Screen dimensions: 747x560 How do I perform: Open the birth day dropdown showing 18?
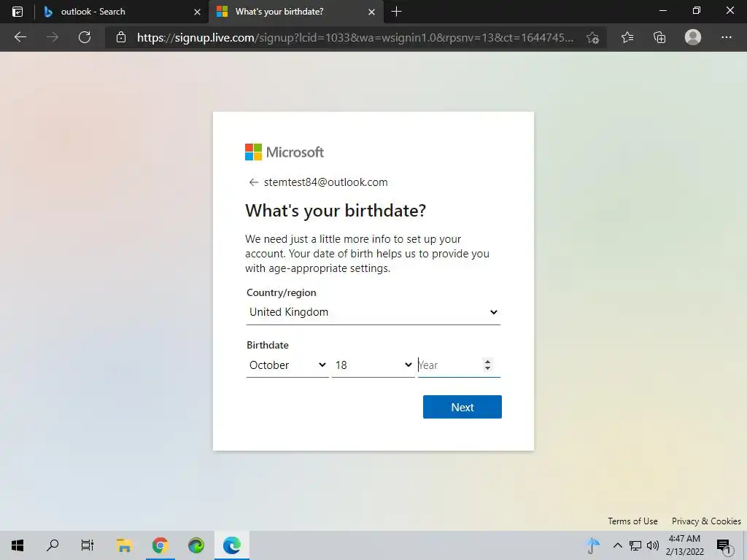(x=373, y=365)
